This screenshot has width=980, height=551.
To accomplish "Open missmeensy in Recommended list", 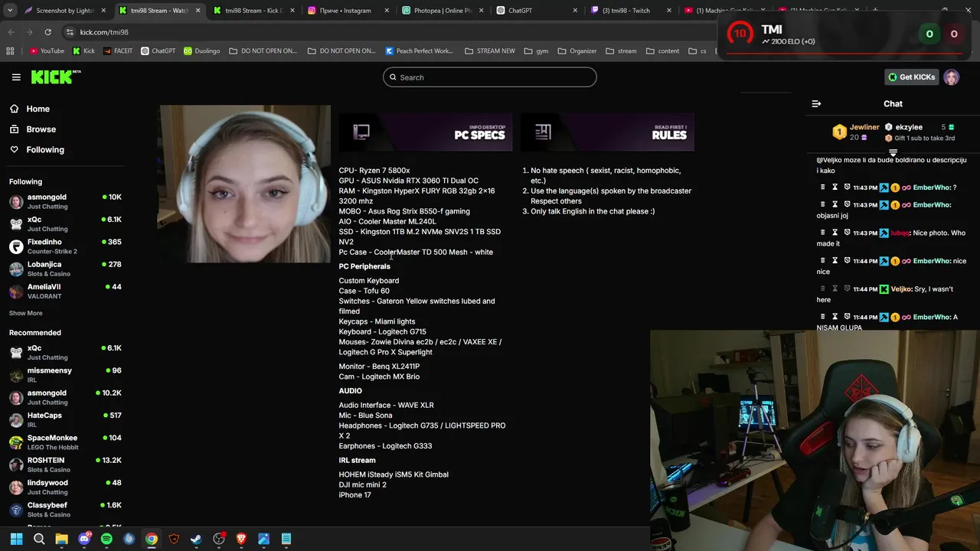I will pyautogui.click(x=65, y=375).
